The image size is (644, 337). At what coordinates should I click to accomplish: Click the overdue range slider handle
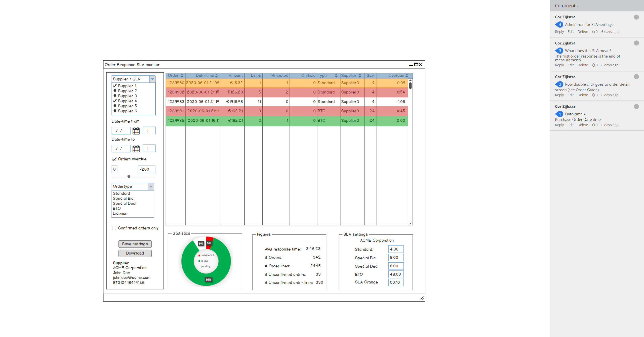click(129, 177)
